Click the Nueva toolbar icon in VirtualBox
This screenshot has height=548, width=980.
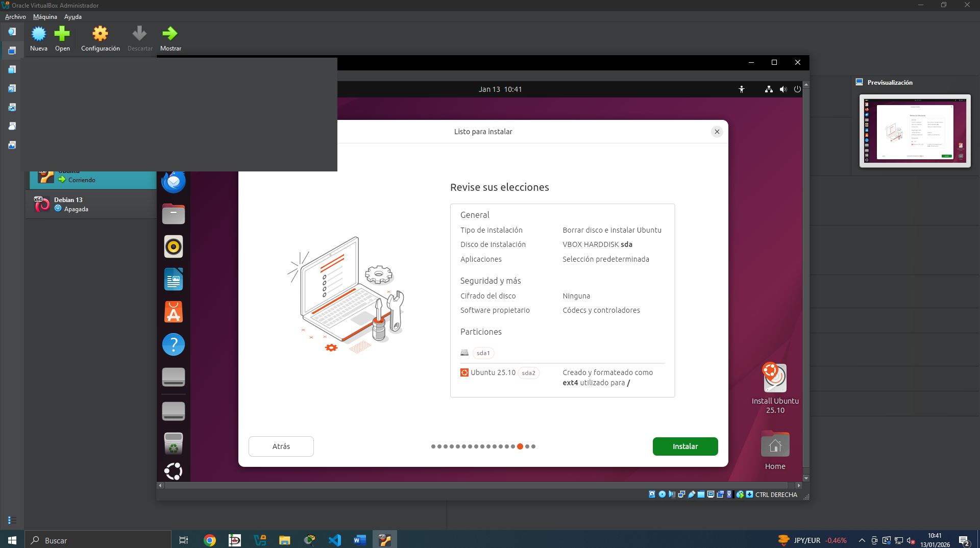coord(38,34)
